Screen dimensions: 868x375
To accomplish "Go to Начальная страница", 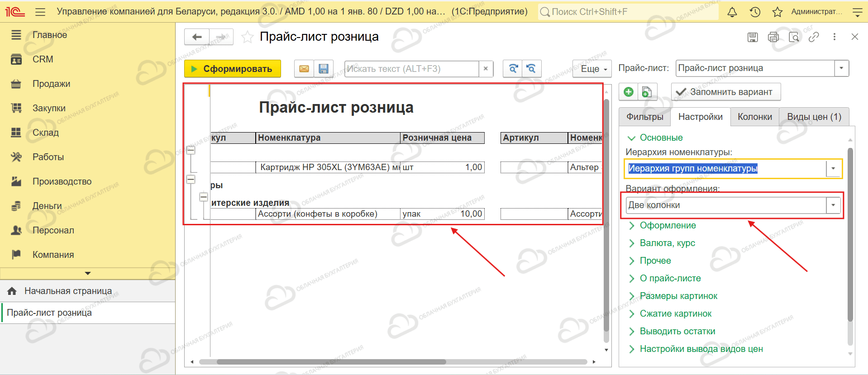I will [68, 291].
